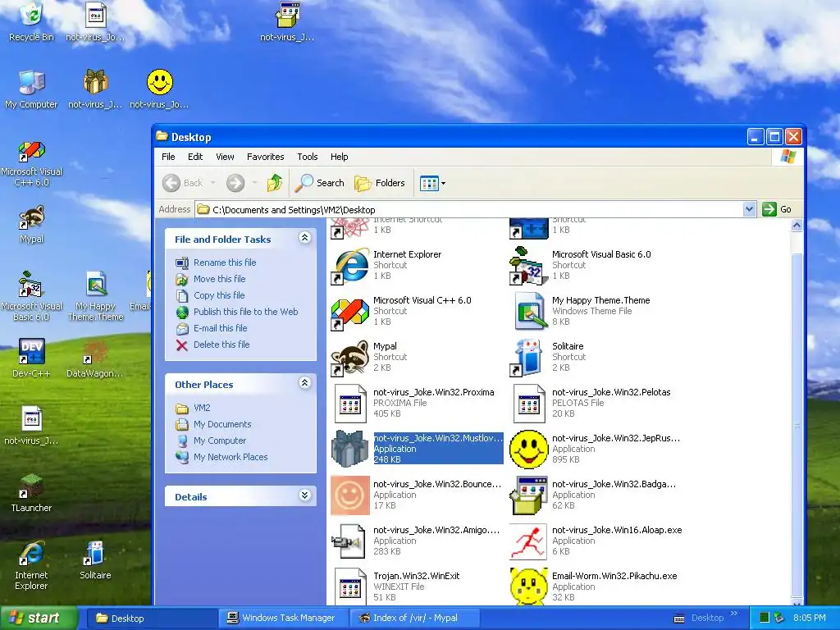Open the View menu
840x630 pixels.
(225, 157)
